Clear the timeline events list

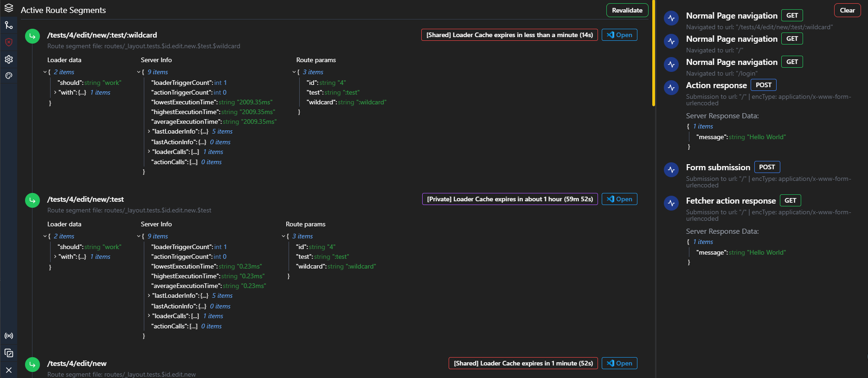847,10
